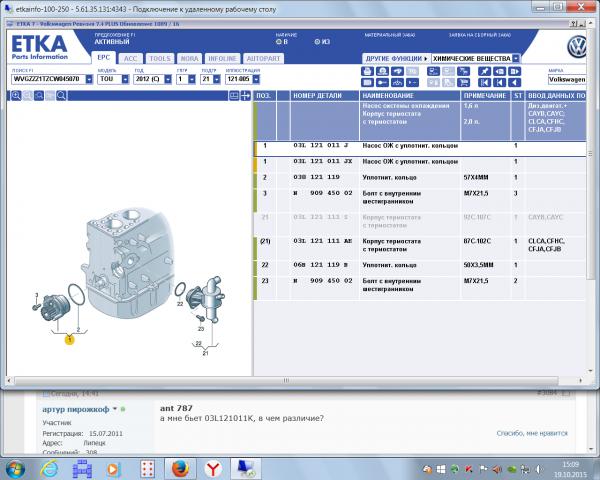The width and height of the screenshot is (600, 480).
Task: Click the pointing hand icon in the toolbar
Action: (398, 71)
